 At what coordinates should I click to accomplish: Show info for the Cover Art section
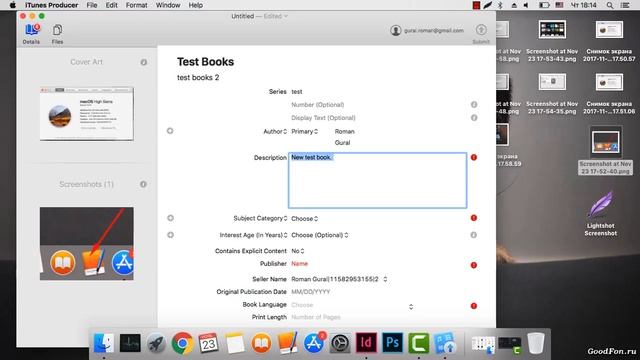coord(144,62)
